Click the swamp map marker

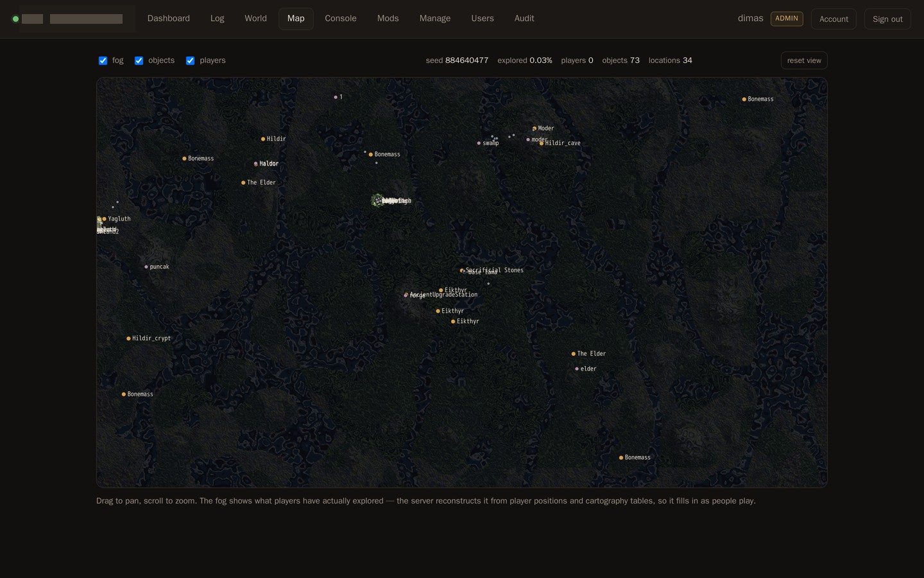tap(479, 143)
